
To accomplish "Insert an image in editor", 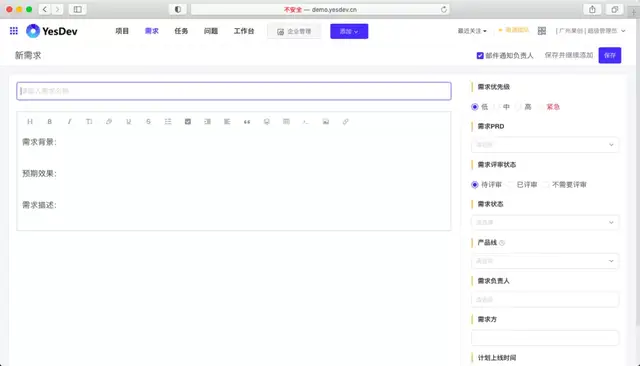I will pos(326,122).
